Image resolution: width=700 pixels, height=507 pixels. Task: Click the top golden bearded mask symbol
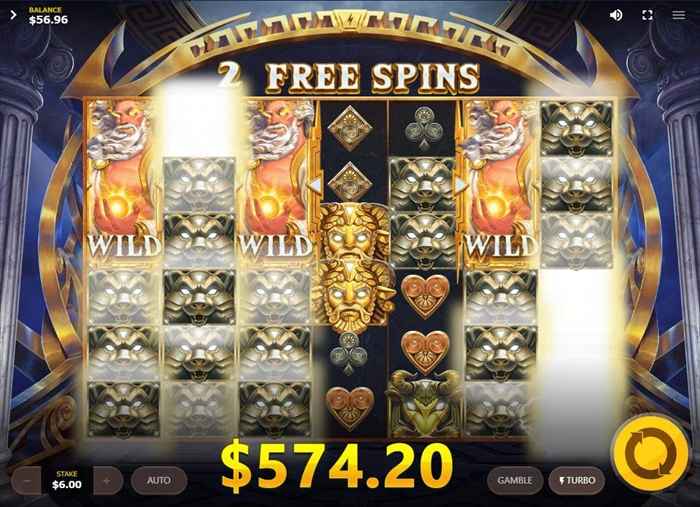[354, 232]
